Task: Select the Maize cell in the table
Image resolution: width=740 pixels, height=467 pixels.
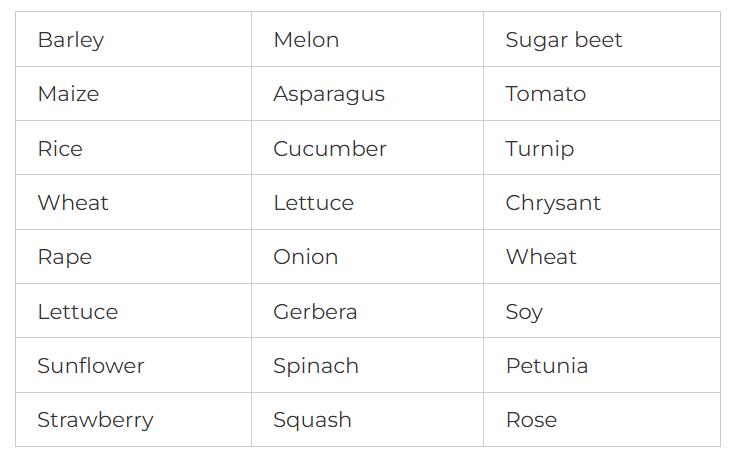Action: tap(68, 94)
